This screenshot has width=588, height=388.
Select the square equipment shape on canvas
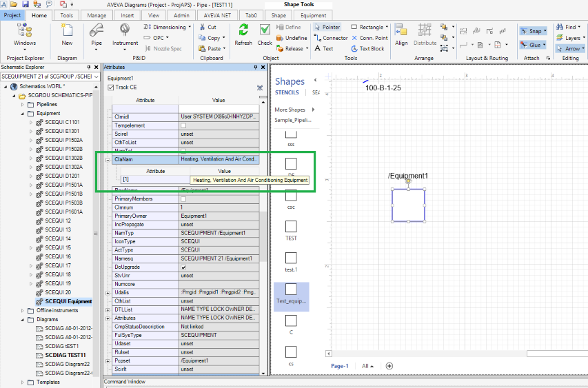pos(408,205)
